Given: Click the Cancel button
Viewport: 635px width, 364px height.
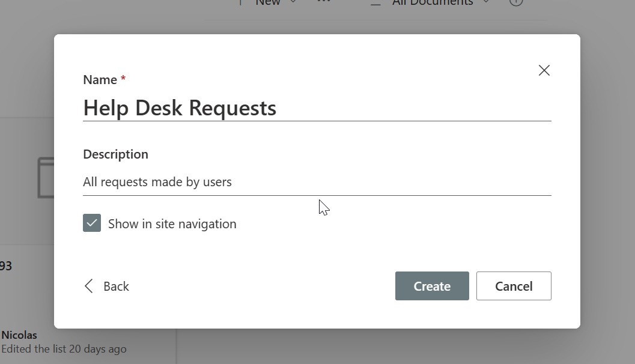Looking at the screenshot, I should point(514,286).
